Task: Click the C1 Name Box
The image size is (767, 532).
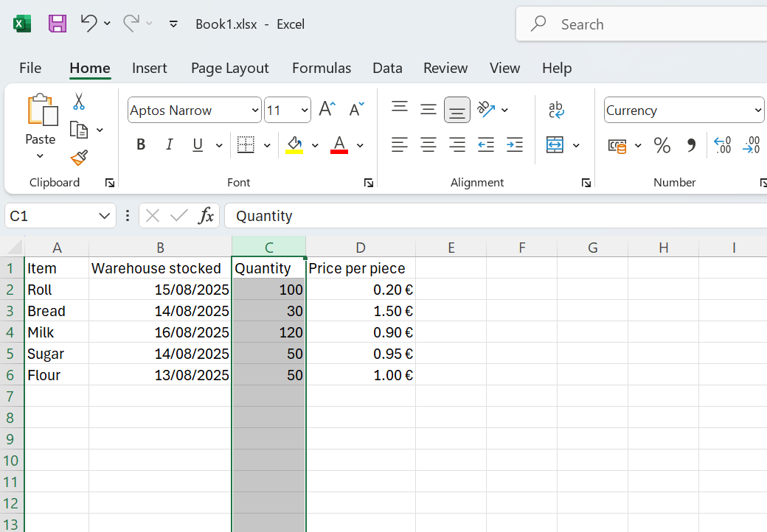Action: pyautogui.click(x=60, y=216)
